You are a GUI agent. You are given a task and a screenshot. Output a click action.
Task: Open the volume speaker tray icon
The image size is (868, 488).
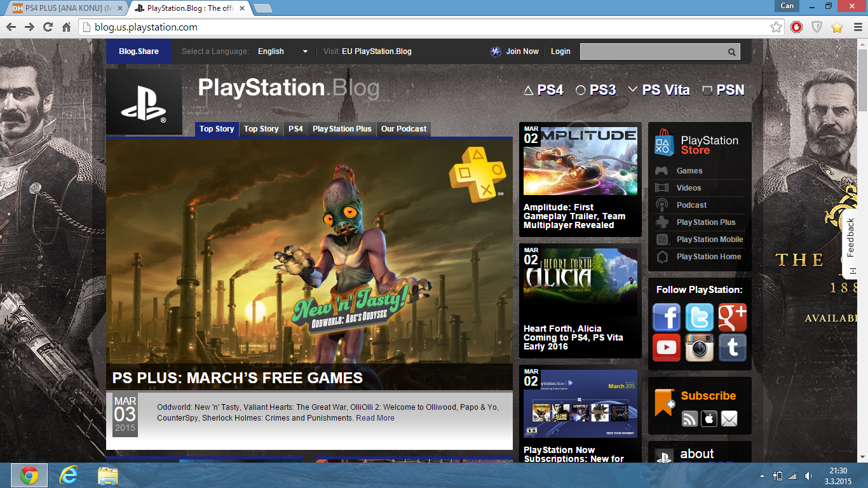[808, 476]
